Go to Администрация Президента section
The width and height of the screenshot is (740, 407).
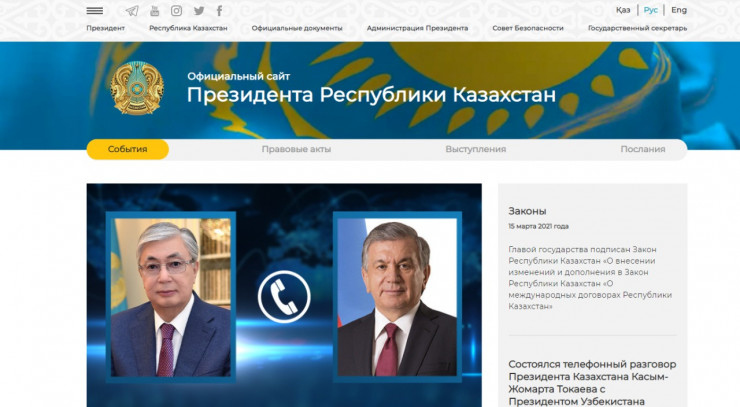coord(416,28)
